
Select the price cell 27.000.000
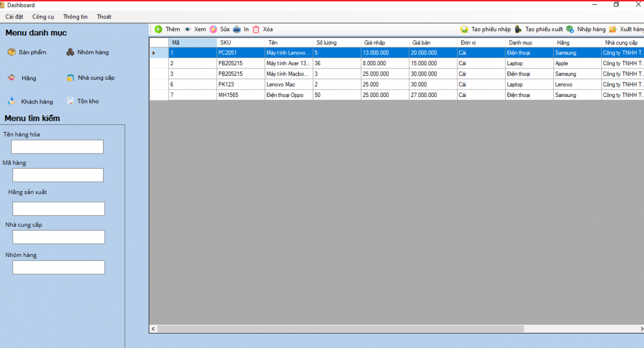coord(433,95)
